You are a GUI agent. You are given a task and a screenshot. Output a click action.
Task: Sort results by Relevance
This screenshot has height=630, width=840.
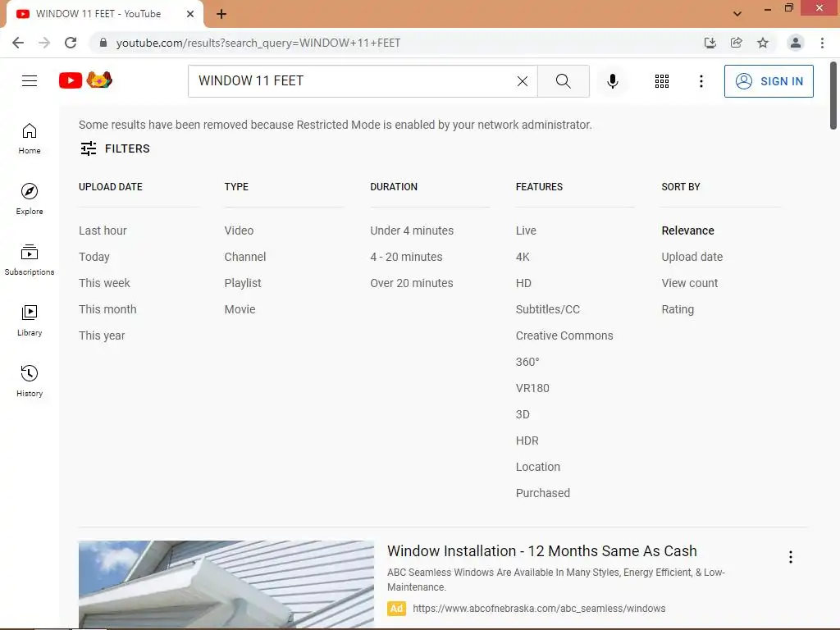click(x=688, y=231)
